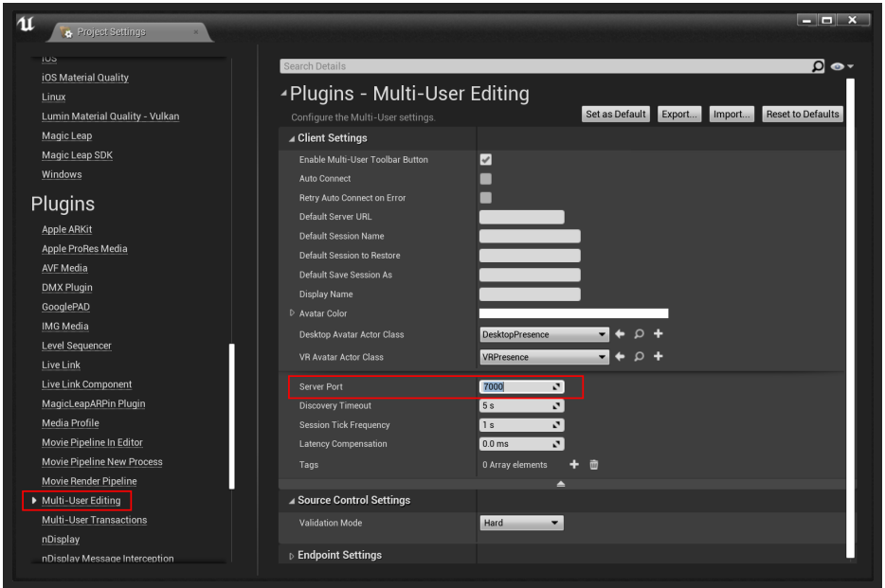The height and width of the screenshot is (588, 885).
Task: Expand the Multi-User Editing tree arrow in sidebar
Action: click(34, 501)
